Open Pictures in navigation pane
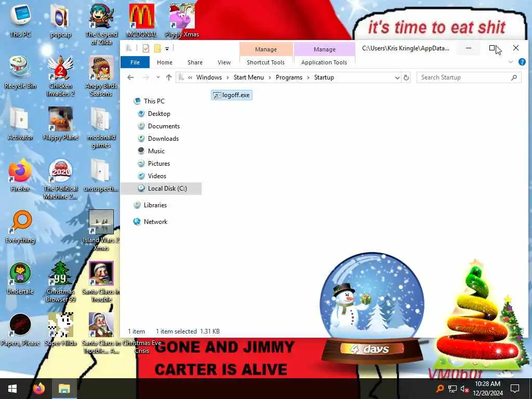This screenshot has width=532, height=399. pos(159,164)
